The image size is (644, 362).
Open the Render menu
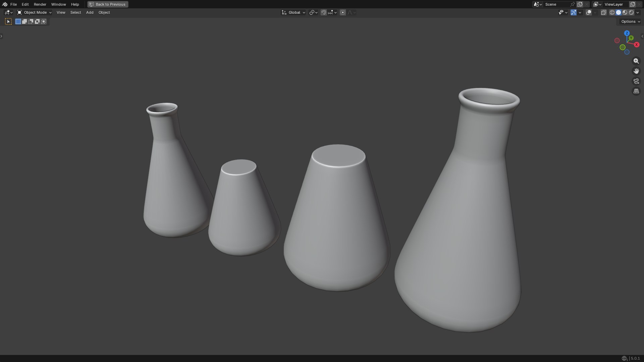point(40,4)
